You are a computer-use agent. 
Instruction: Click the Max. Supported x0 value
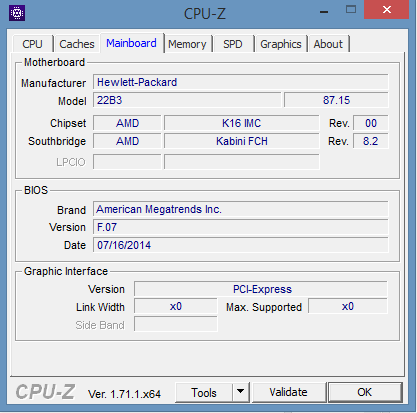348,307
